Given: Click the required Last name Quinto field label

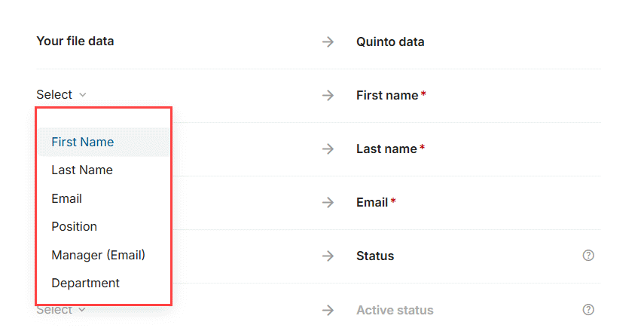Looking at the screenshot, I should (x=386, y=149).
